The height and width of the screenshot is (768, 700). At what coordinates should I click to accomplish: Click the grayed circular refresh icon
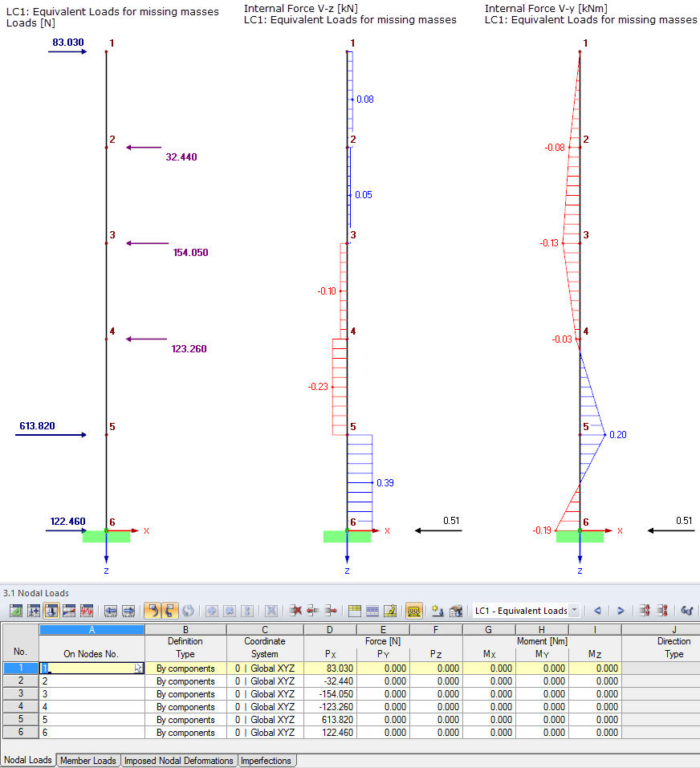[x=188, y=611]
